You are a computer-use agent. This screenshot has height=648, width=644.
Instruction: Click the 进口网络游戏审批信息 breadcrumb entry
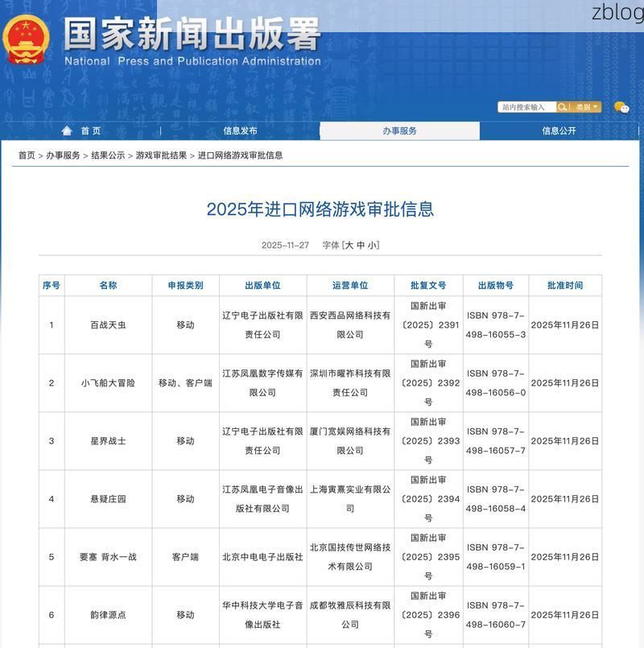242,156
